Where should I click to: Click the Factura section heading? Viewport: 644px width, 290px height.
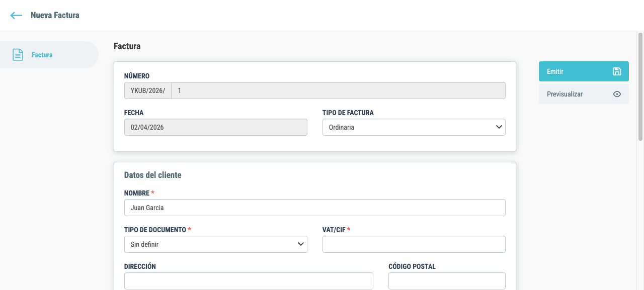click(127, 46)
